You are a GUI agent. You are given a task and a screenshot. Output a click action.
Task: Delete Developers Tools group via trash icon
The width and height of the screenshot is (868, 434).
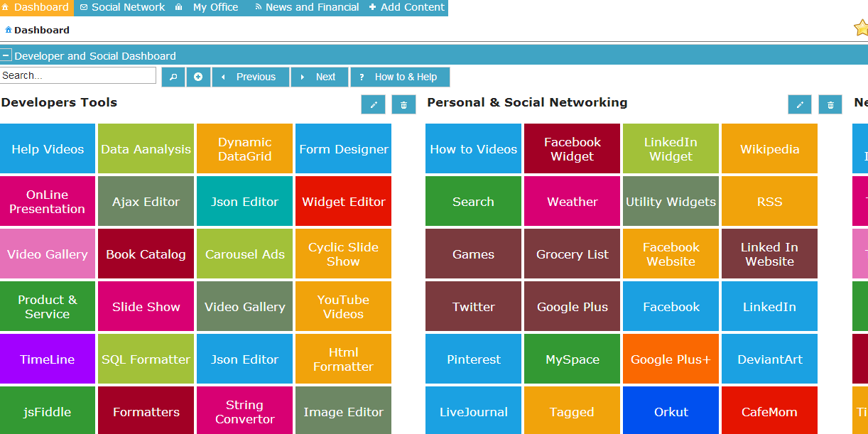tap(403, 104)
